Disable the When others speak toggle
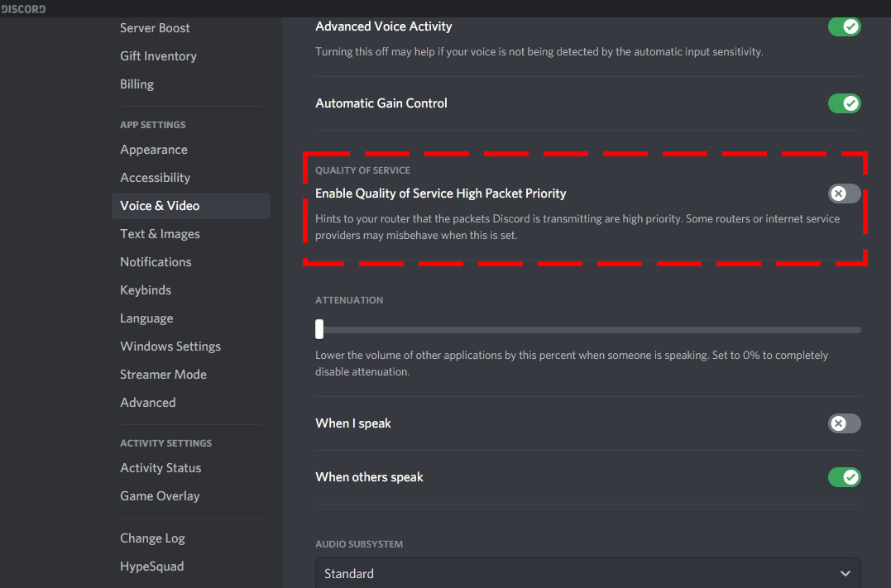 coord(844,477)
